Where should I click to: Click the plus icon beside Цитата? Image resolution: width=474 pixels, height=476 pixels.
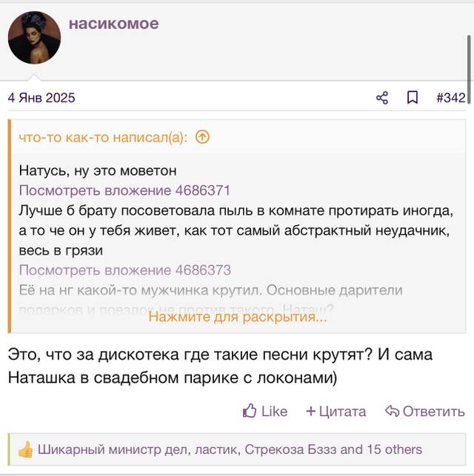(x=311, y=411)
